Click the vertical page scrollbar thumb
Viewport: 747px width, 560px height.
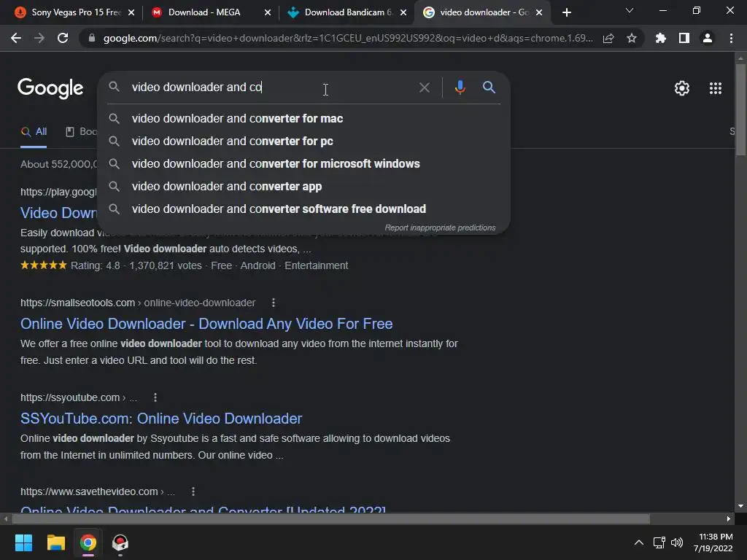[740, 109]
